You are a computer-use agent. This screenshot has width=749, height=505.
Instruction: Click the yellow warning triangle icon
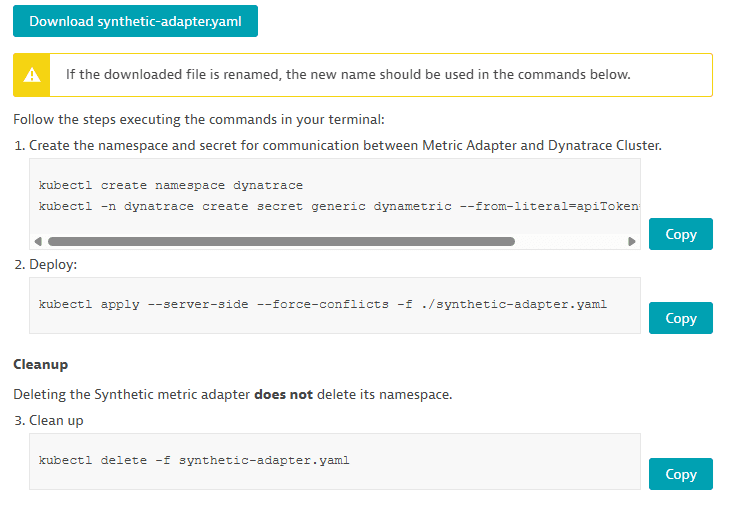click(x=32, y=75)
